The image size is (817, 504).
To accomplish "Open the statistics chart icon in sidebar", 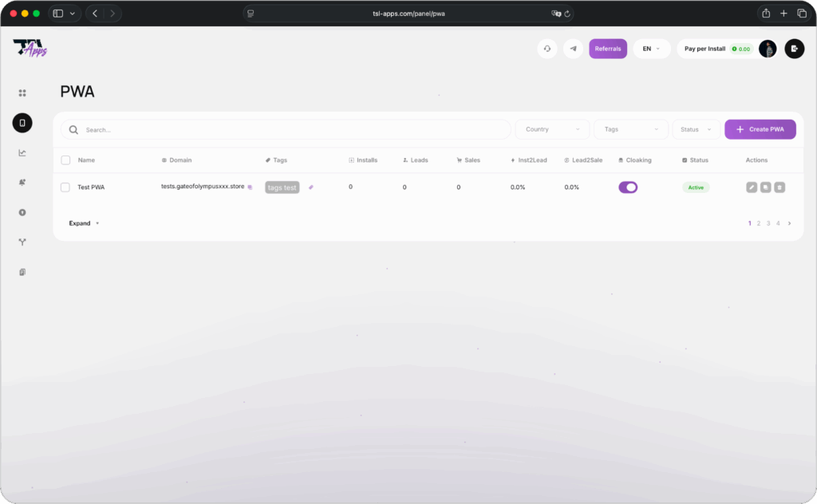I will point(22,153).
